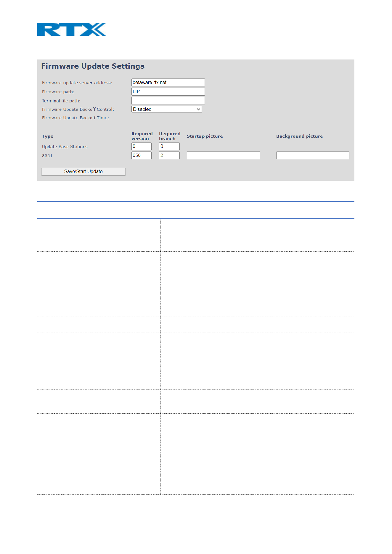Click Required version field showing 650
392x554 pixels.
[x=141, y=155]
